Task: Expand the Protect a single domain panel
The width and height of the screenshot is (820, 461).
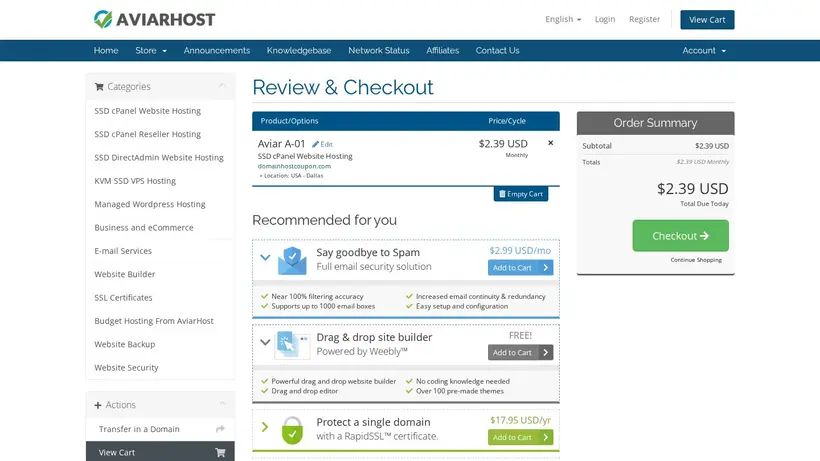Action: [265, 427]
